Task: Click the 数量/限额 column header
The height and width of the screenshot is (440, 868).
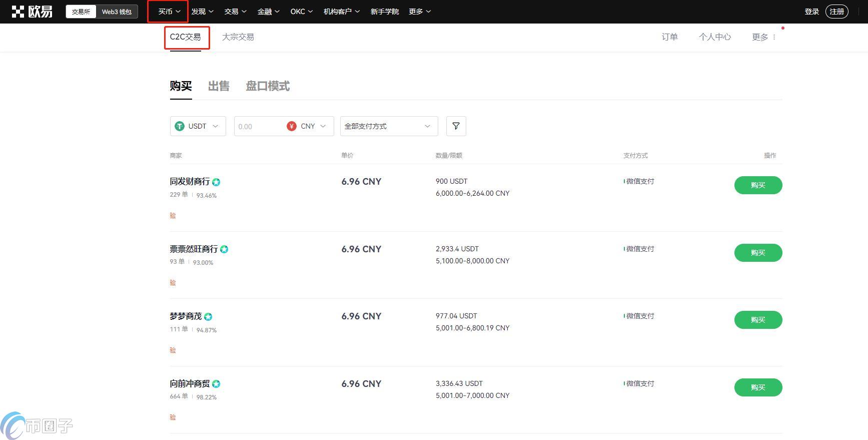Action: pos(449,156)
